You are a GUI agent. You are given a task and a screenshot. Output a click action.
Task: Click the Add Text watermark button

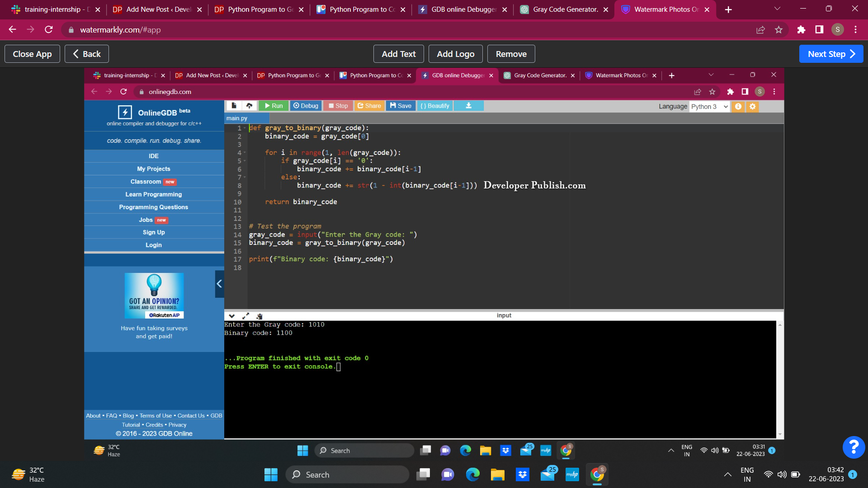tap(398, 54)
